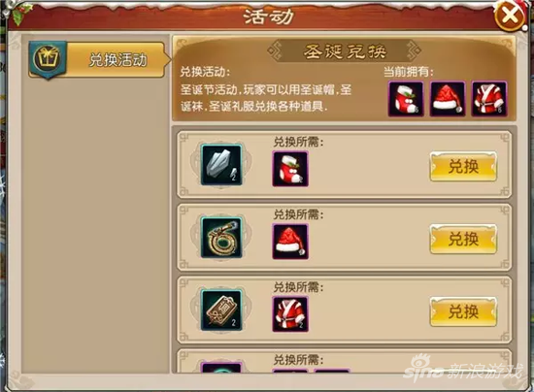Tap the Christmas robe icon under 当前拥有
The width and height of the screenshot is (534, 392).
[x=488, y=99]
